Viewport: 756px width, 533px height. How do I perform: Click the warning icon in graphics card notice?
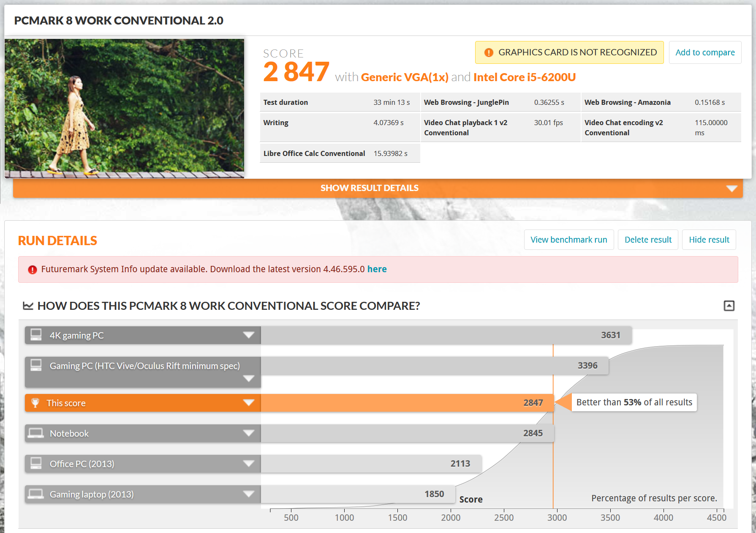(x=489, y=52)
